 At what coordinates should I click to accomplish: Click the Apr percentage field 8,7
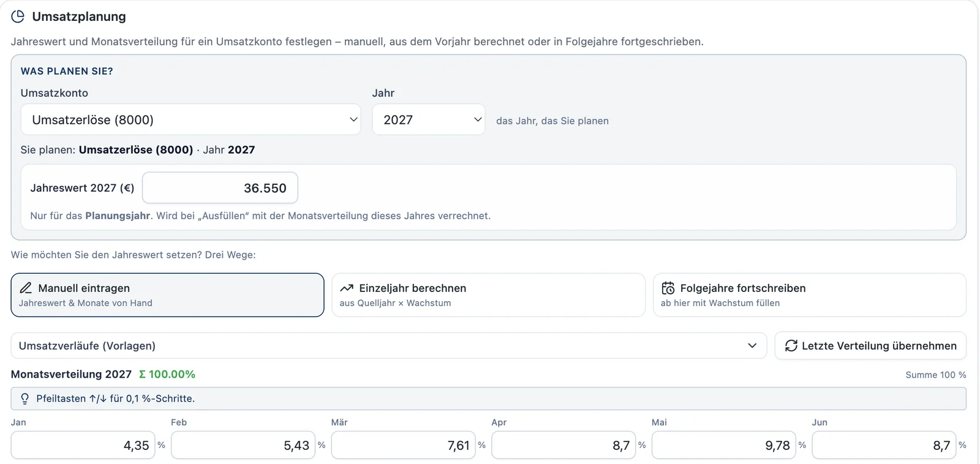[563, 445]
